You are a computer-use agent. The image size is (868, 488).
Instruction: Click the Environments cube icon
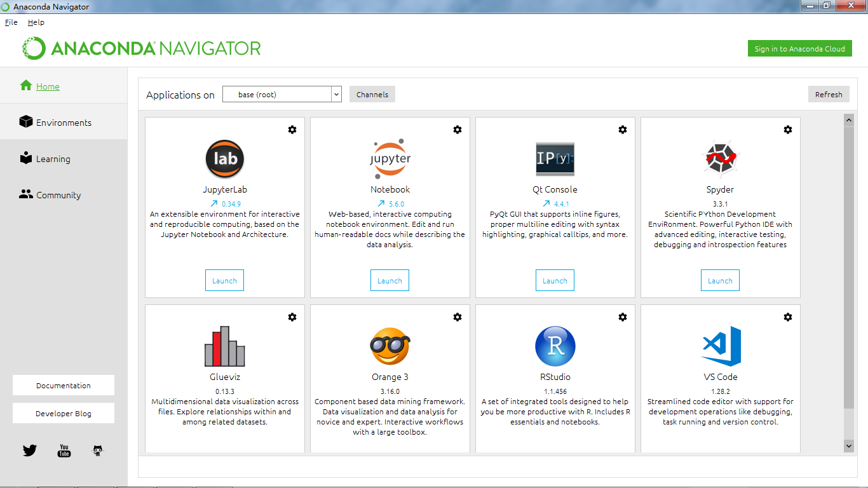(26, 121)
